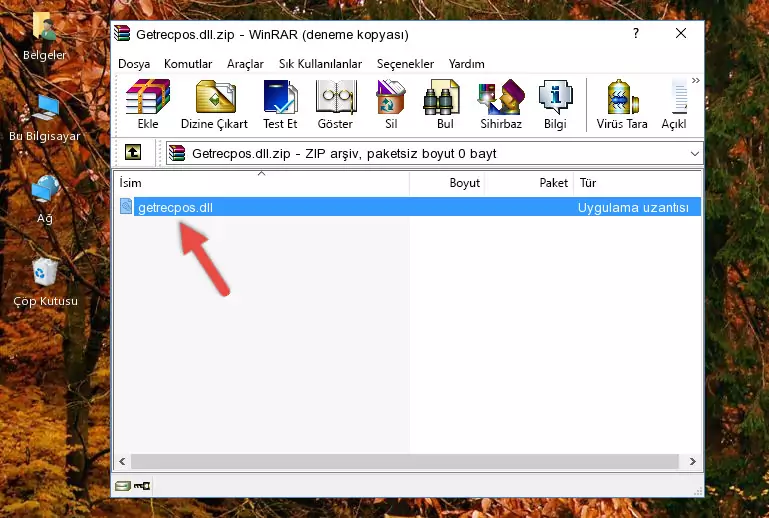Close the WinRAR window
The height and width of the screenshot is (518, 769).
coord(681,33)
